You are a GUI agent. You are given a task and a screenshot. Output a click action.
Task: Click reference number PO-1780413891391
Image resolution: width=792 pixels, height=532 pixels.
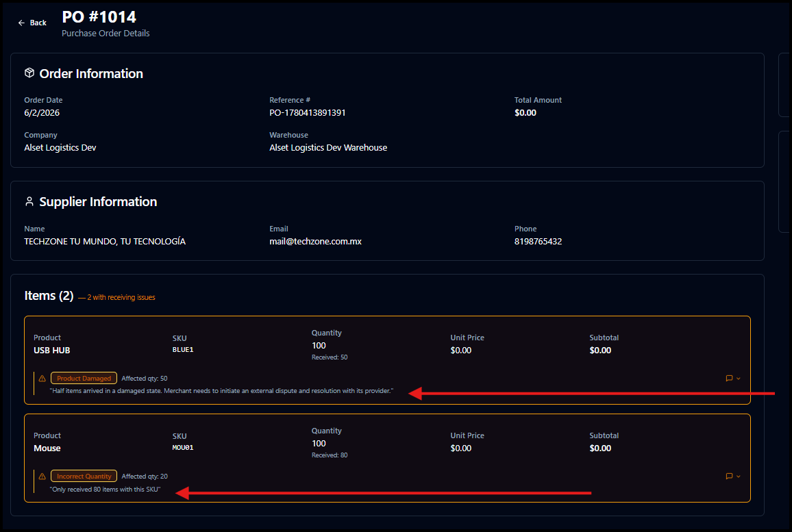307,112
